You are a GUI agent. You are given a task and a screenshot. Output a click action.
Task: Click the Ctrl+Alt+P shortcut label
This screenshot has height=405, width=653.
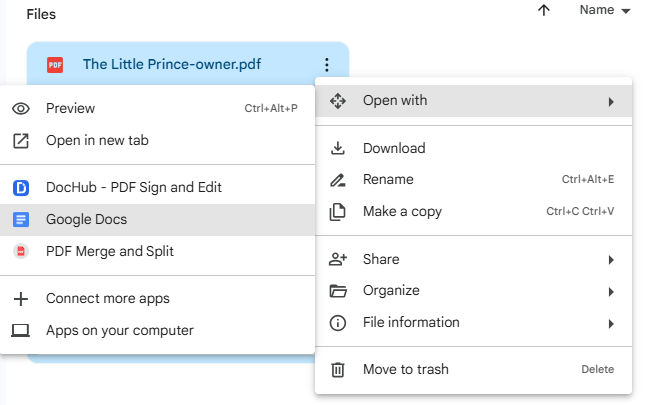coord(271,108)
